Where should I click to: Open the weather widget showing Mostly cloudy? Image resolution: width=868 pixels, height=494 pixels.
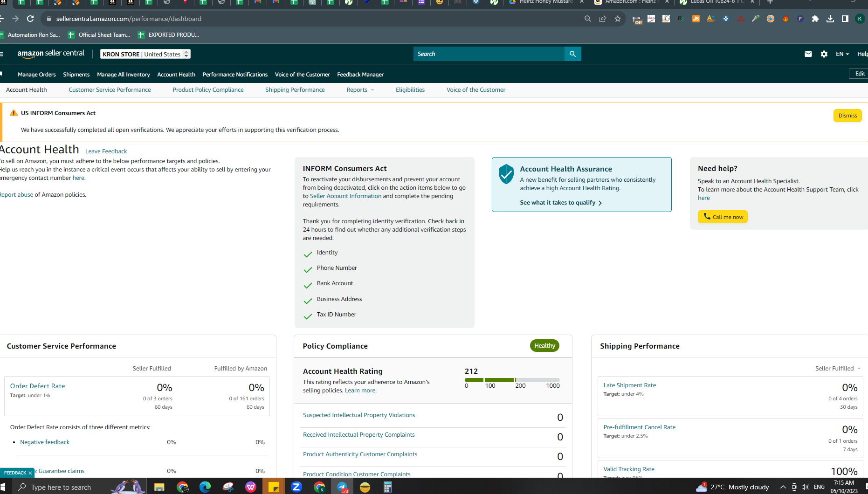point(732,487)
